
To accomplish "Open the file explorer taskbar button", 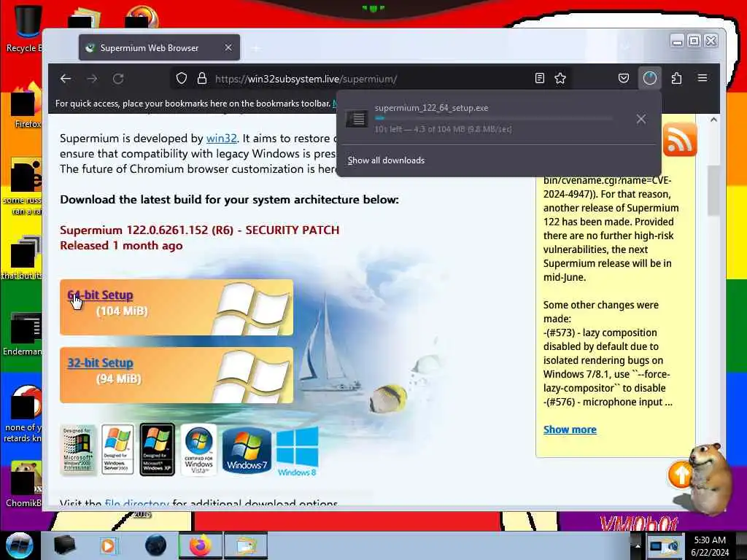I will [x=245, y=545].
